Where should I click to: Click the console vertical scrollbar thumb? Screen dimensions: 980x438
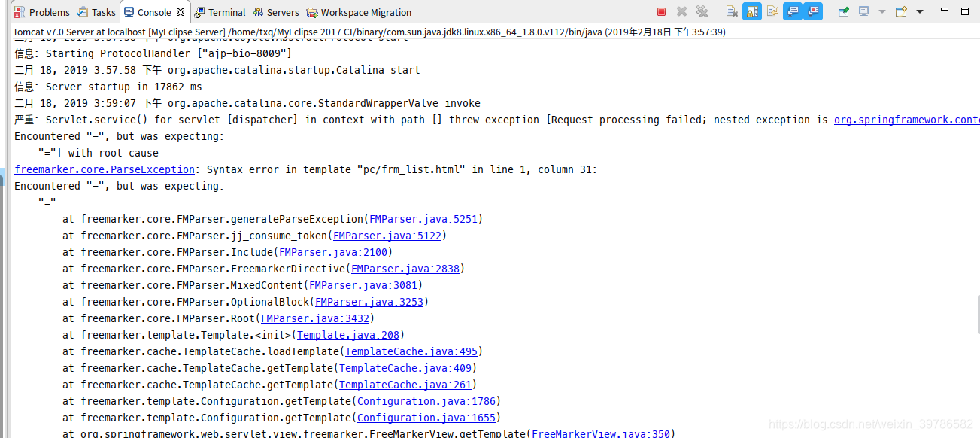978,315
